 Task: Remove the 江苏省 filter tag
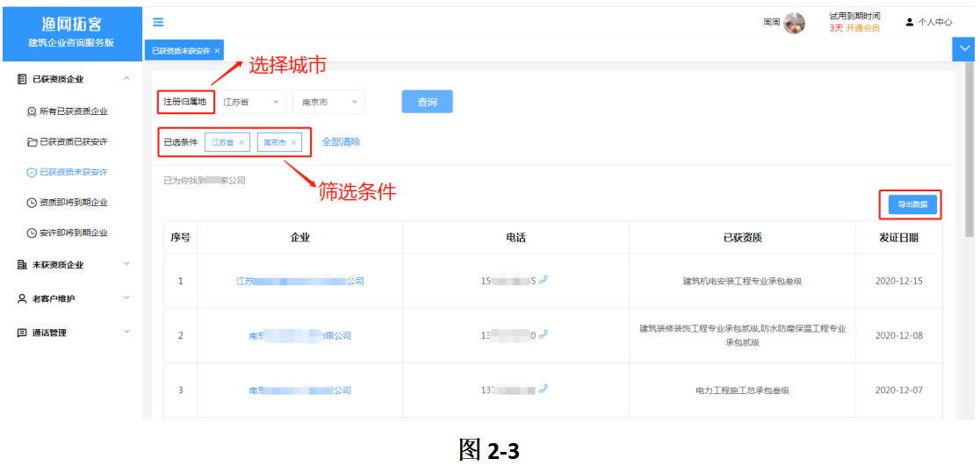tap(241, 142)
